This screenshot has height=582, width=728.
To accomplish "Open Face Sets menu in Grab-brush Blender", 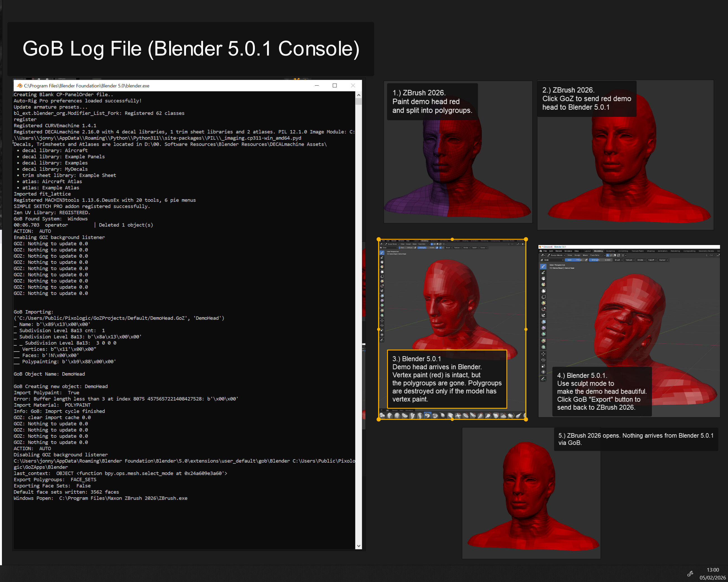I will click(x=595, y=255).
